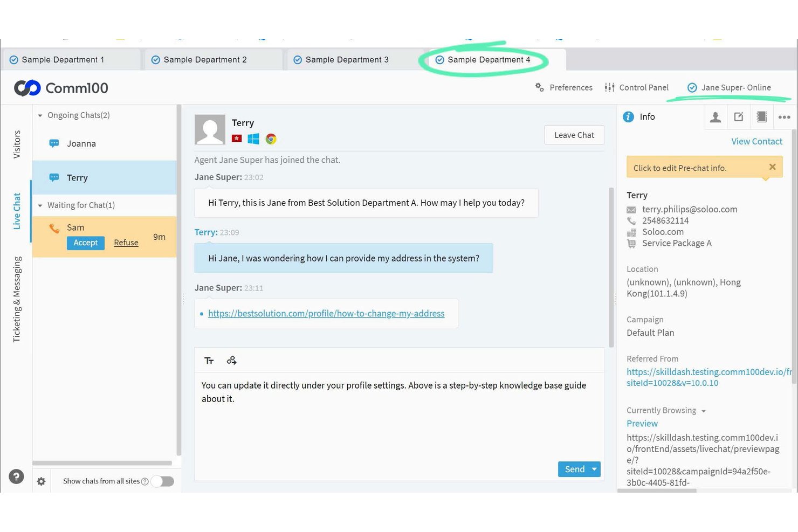
Task: Close the Pre-chat info banner
Action: click(772, 167)
